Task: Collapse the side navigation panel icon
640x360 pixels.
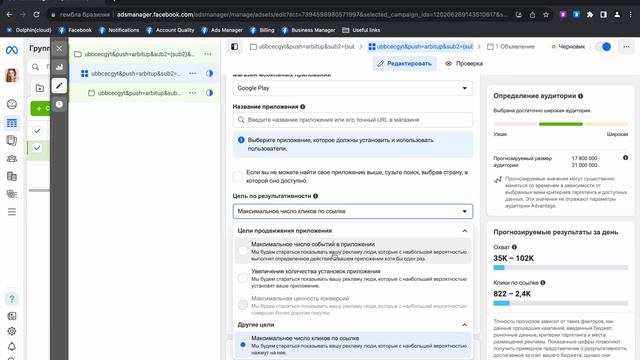Action: [x=235, y=47]
